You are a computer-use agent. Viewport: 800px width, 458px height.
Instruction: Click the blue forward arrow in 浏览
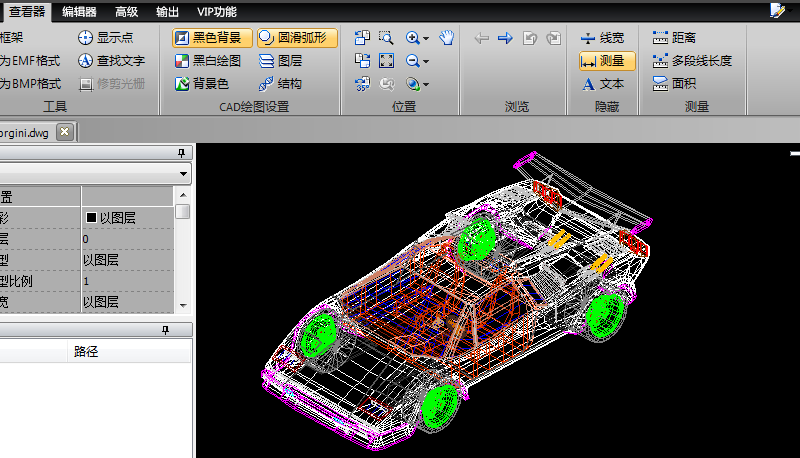tap(505, 38)
